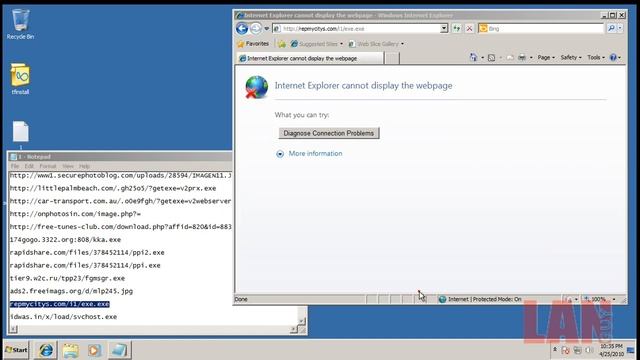This screenshot has height=360, width=640.
Task: Open a new blank tab in IE
Action: coord(392,58)
